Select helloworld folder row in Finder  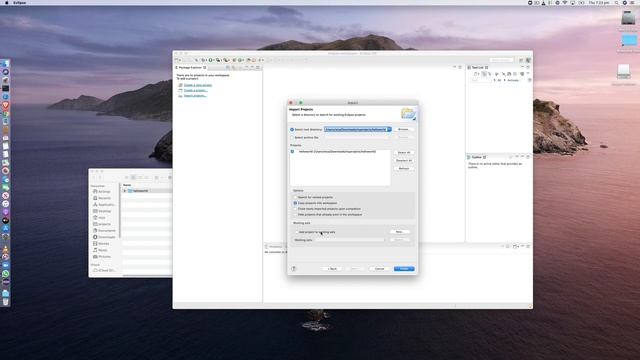coord(147,191)
